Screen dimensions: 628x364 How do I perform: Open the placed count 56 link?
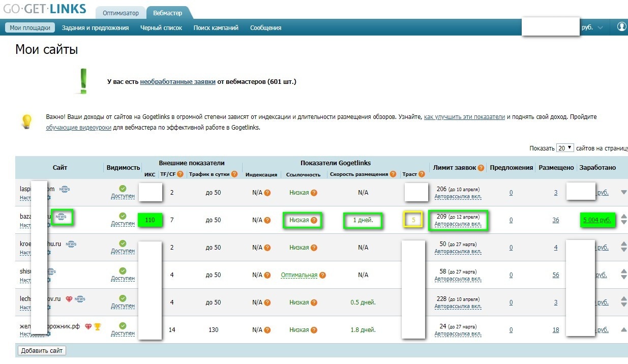(x=556, y=275)
